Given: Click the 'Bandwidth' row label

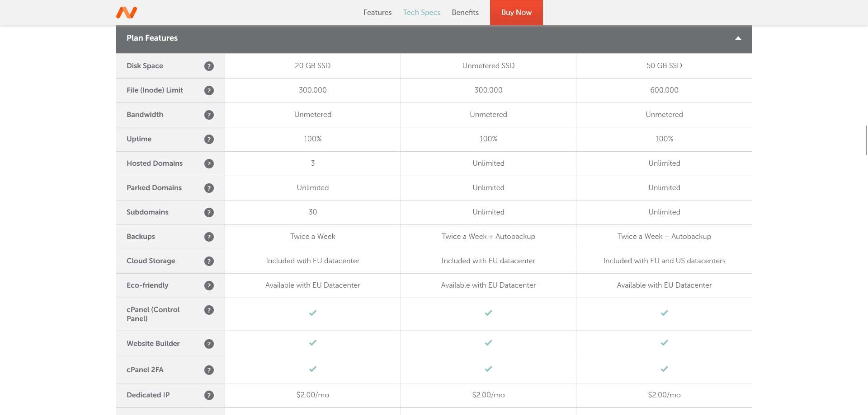Looking at the screenshot, I should point(145,114).
